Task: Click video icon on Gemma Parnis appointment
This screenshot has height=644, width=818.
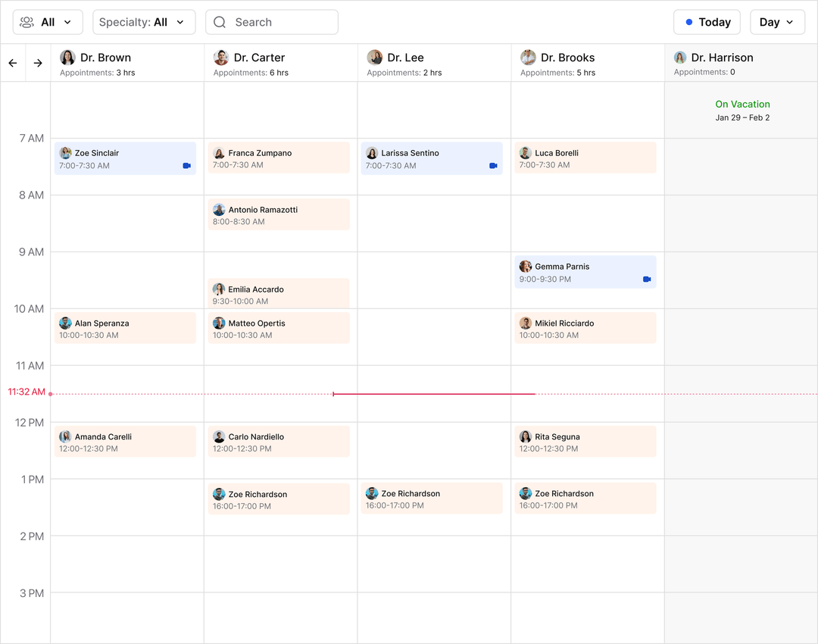Action: point(647,280)
